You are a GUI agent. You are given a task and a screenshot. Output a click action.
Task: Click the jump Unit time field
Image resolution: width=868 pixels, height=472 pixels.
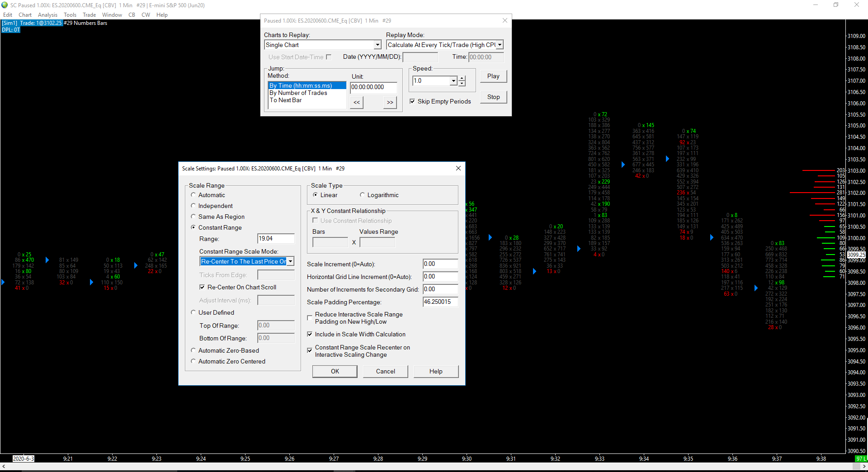click(373, 87)
